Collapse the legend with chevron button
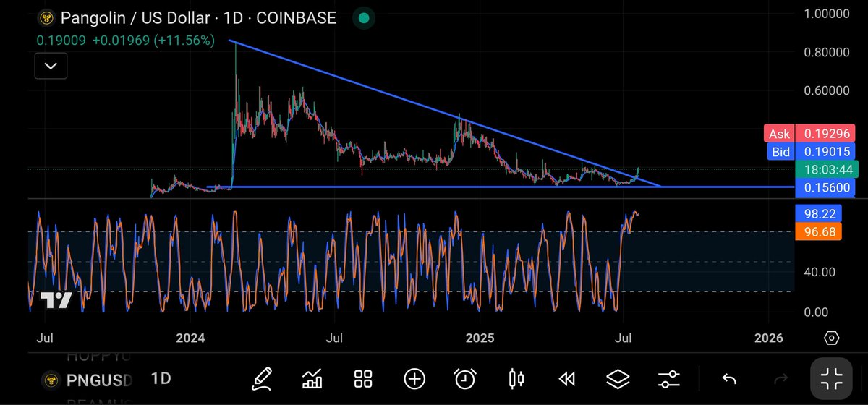 click(51, 66)
